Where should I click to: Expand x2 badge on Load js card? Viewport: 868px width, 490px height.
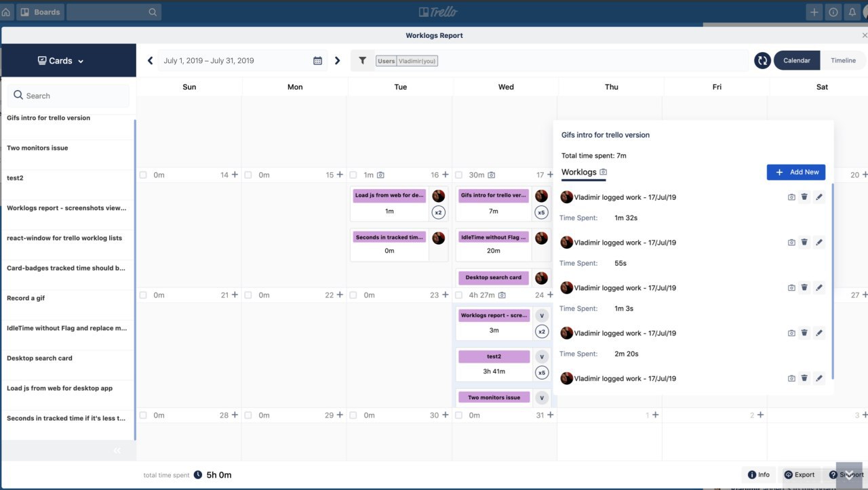click(x=439, y=212)
